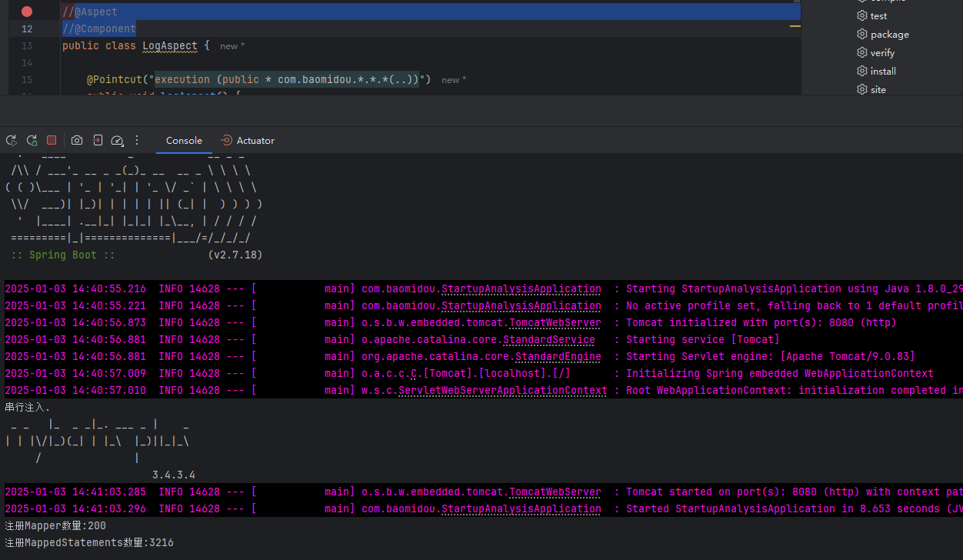Run the Maven install lifecycle goal
The image size is (963, 560).
[x=883, y=72]
